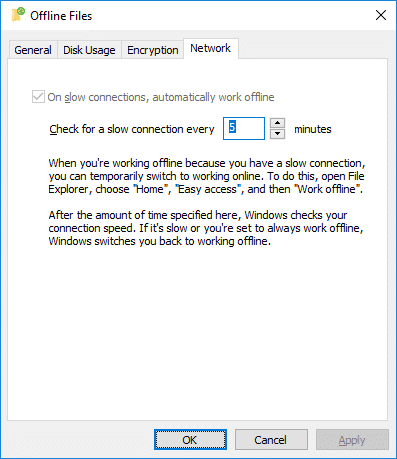The height and width of the screenshot is (459, 397).
Task: Click the 'Check for a slow connection every' label
Action: click(132, 129)
